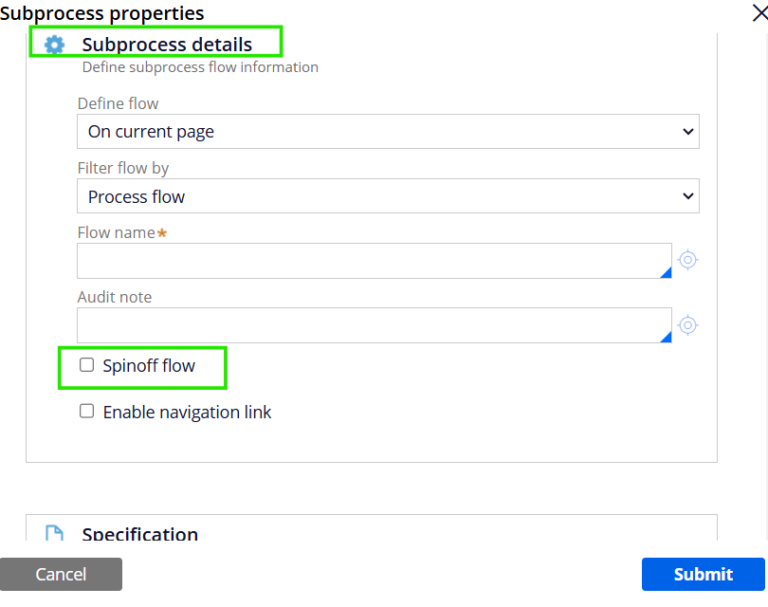Image resolution: width=768 pixels, height=607 pixels.
Task: Open the Filter flow by dropdown
Action: 388,197
